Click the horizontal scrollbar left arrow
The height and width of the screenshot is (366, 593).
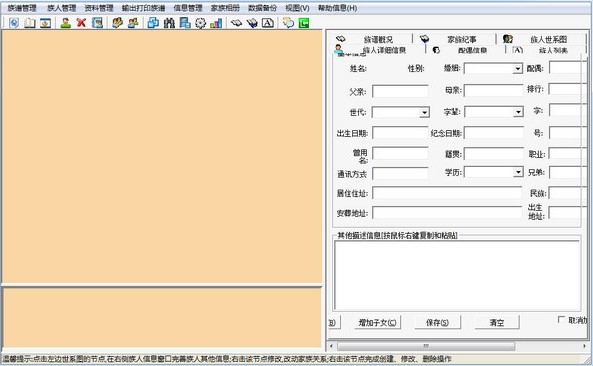click(331, 346)
